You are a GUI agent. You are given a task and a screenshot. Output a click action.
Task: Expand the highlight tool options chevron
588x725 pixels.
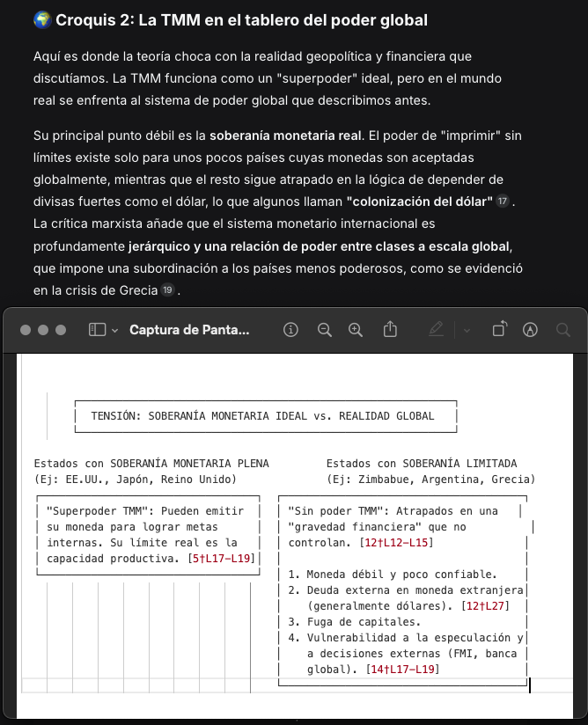click(467, 331)
